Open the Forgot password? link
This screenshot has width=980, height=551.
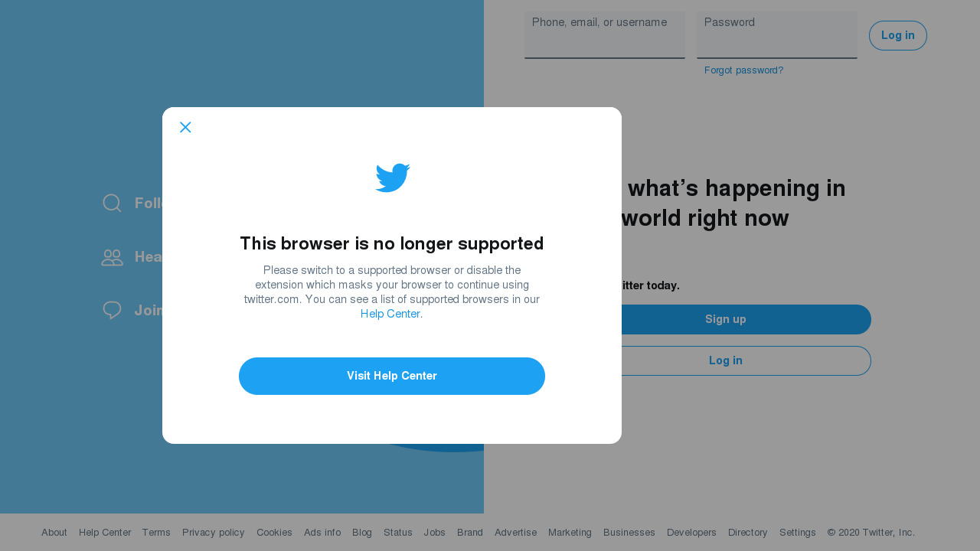743,70
